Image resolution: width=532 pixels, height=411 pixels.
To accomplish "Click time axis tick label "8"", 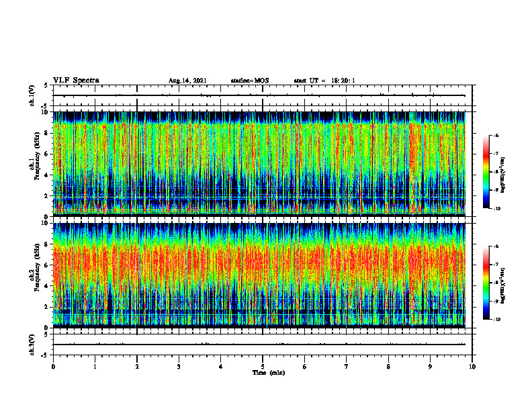I will pyautogui.click(x=388, y=367).
